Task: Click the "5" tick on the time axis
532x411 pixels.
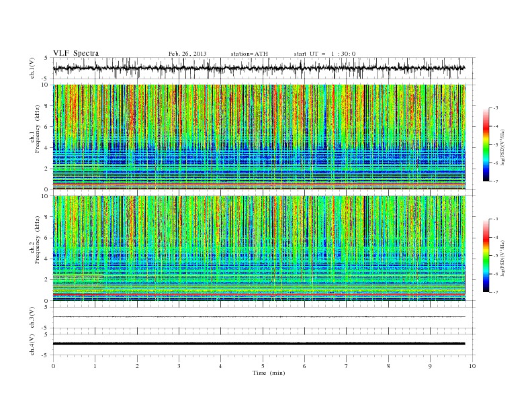Action: 263,366
